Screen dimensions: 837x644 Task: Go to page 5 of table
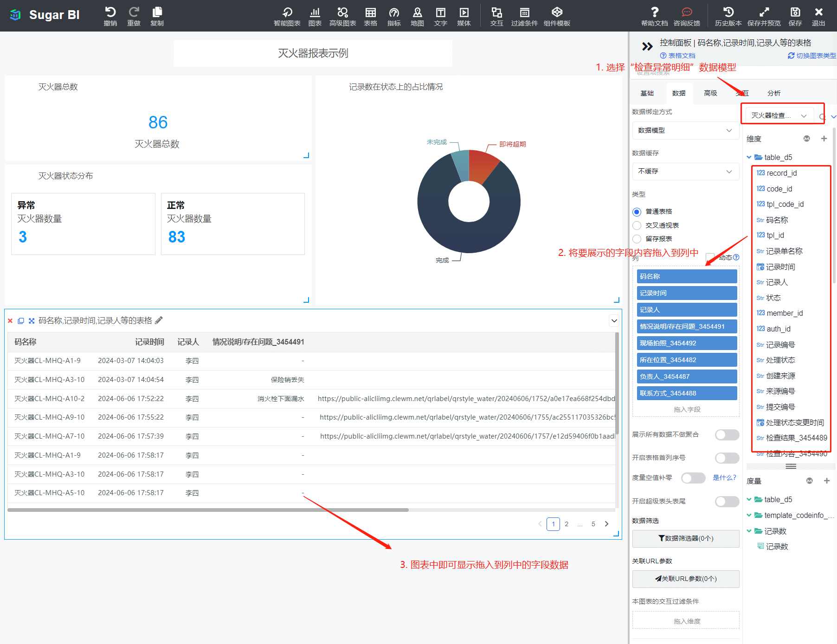[593, 524]
